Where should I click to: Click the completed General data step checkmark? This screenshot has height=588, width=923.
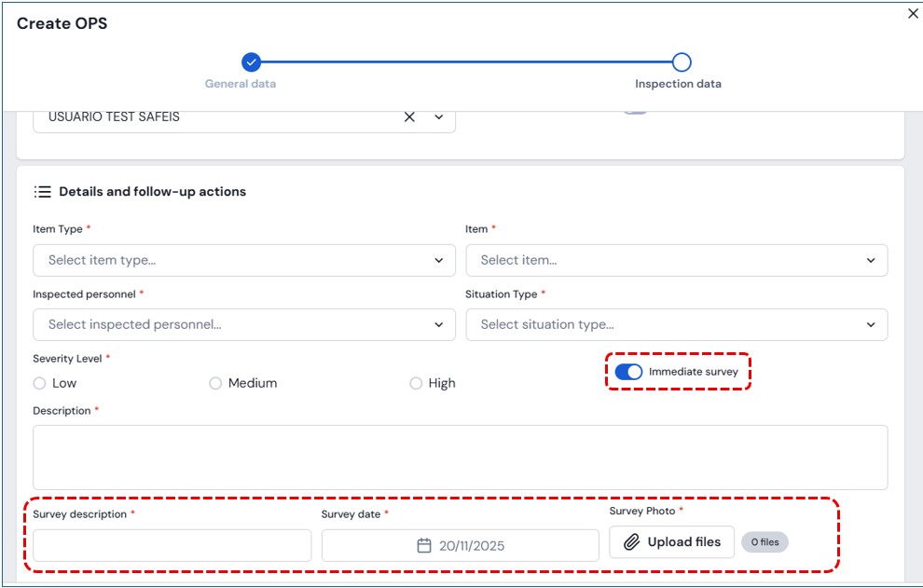[251, 62]
